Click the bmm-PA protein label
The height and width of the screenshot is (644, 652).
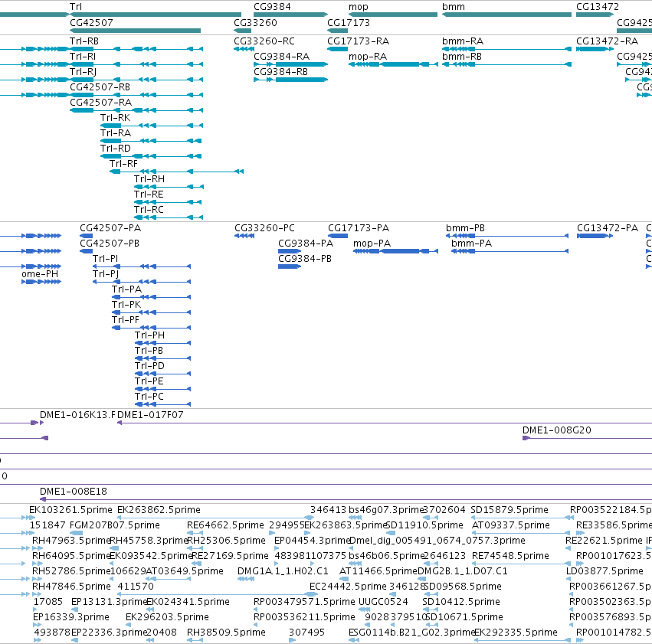[x=471, y=244]
